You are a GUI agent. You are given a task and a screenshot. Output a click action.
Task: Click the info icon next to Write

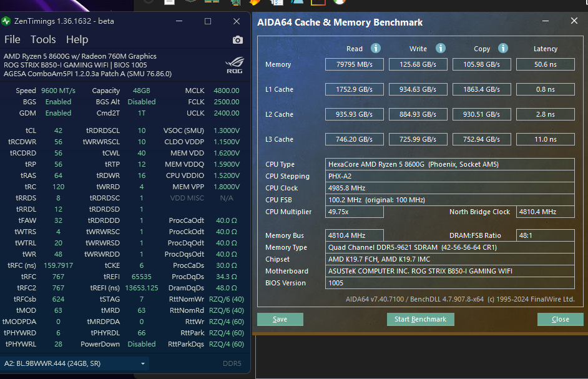440,49
